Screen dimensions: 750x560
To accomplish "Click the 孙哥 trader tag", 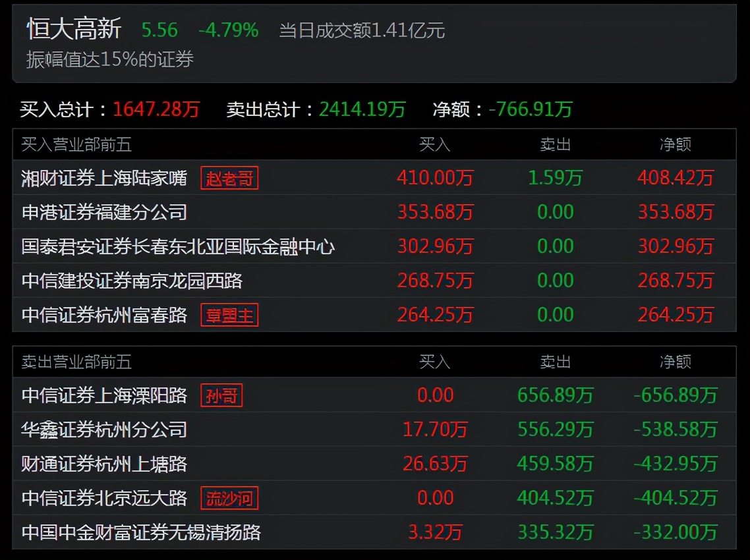I will point(221,395).
